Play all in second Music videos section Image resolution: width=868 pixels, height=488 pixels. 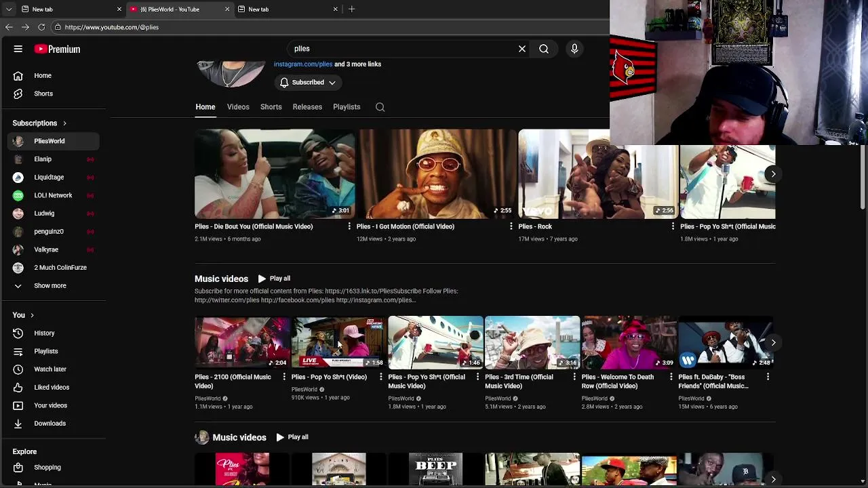pyautogui.click(x=292, y=437)
